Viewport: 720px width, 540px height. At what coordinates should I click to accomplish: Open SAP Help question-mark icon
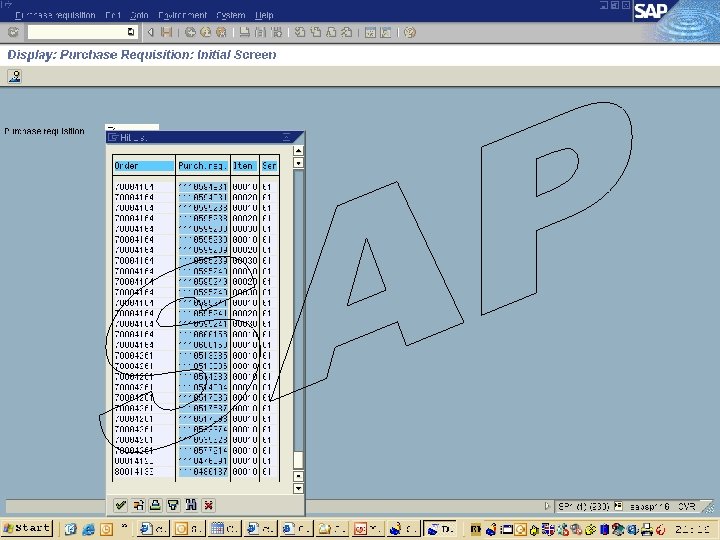410,32
